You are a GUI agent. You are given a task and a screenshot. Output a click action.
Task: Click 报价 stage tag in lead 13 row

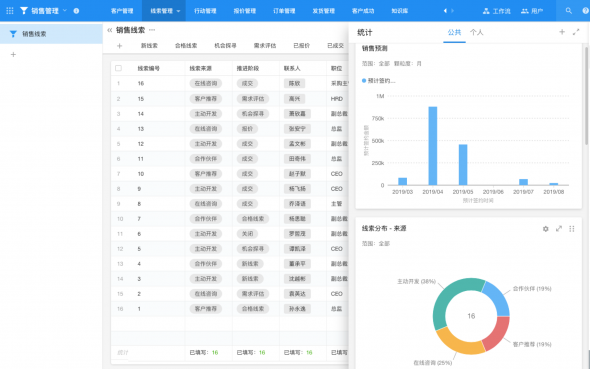[x=247, y=129]
